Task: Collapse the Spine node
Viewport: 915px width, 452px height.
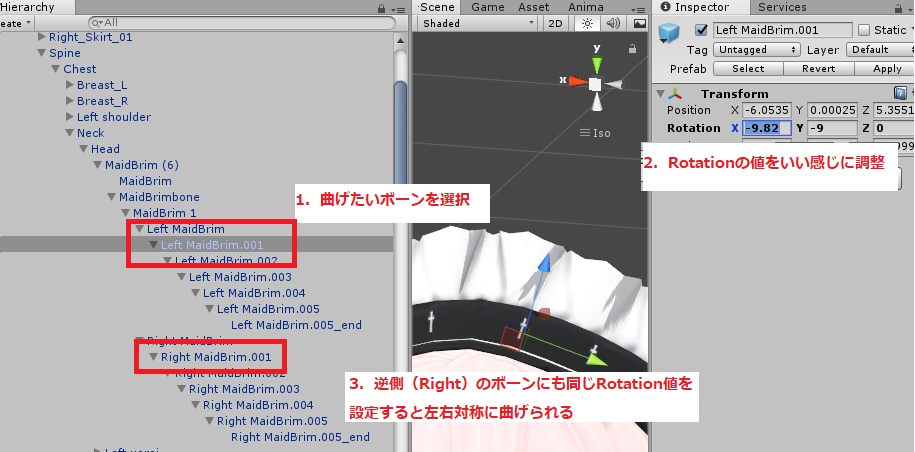Action: [41, 53]
